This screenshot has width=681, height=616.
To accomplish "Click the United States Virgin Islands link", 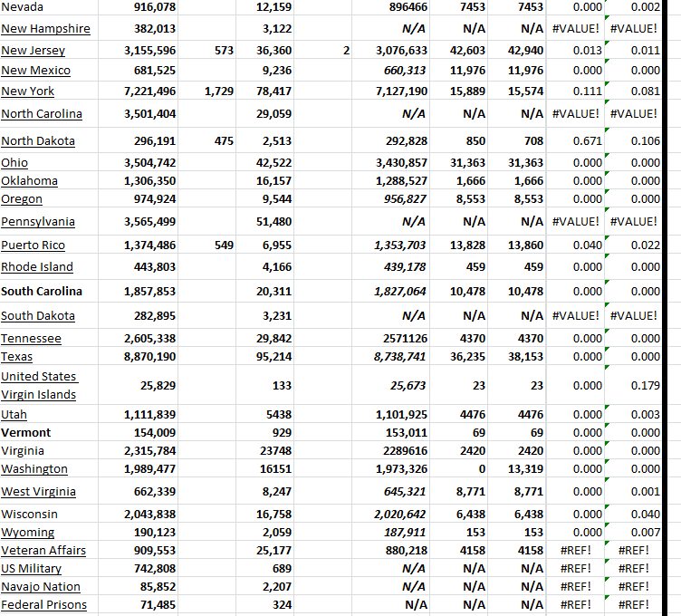I will [39, 385].
